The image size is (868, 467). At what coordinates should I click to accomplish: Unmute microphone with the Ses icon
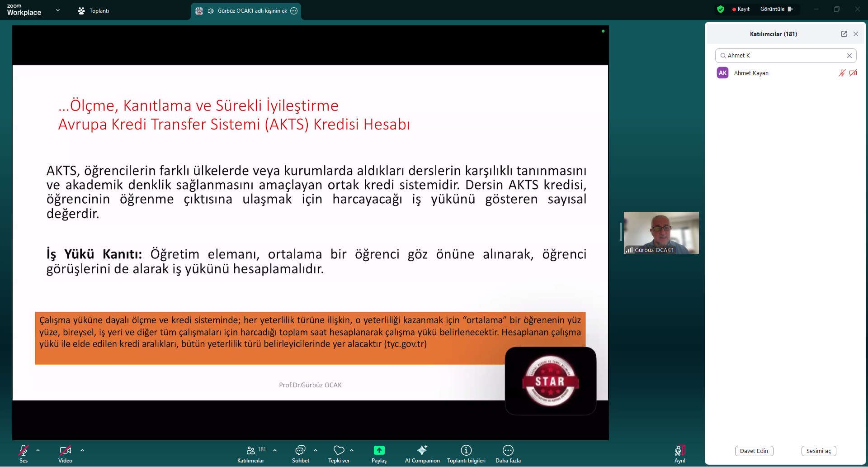pyautogui.click(x=24, y=450)
